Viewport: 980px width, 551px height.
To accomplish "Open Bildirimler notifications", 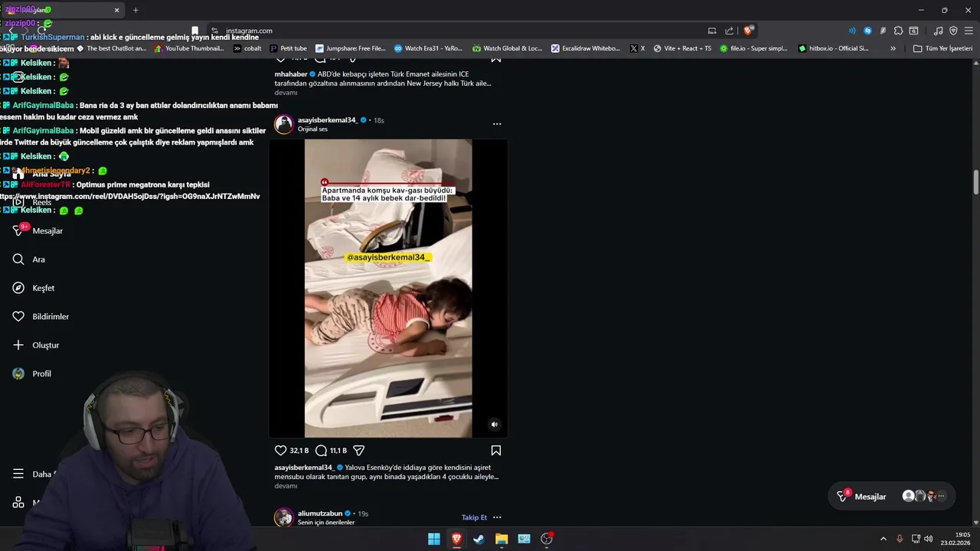I will pyautogui.click(x=41, y=316).
